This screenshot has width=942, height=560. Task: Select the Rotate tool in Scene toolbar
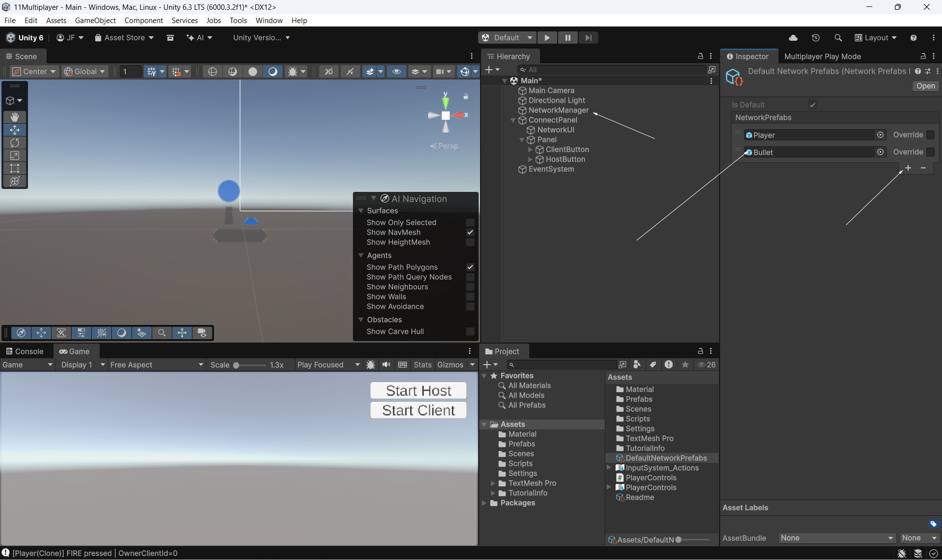[15, 143]
